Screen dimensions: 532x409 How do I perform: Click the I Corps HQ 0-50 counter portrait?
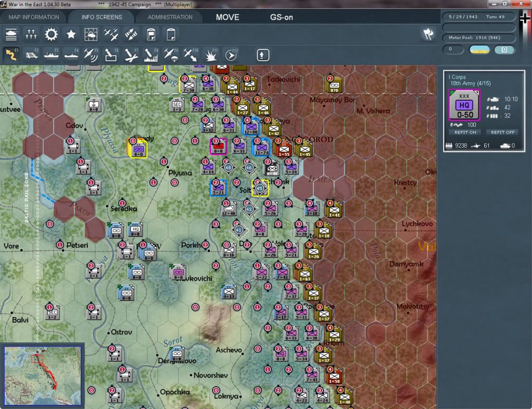pos(464,105)
